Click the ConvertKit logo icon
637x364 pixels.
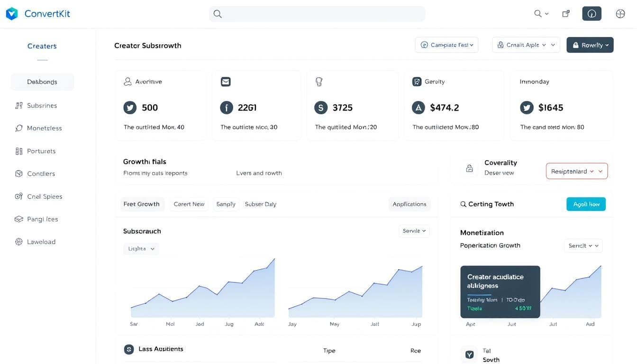12,14
